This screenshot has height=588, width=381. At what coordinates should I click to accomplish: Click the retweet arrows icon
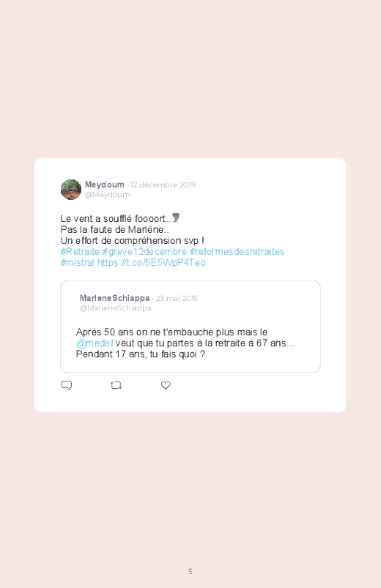(116, 385)
